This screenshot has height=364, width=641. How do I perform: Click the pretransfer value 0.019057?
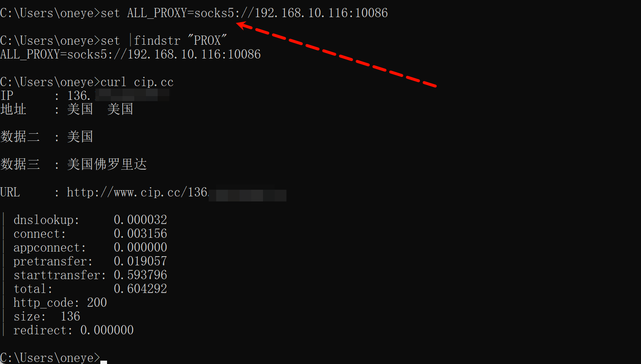click(140, 261)
